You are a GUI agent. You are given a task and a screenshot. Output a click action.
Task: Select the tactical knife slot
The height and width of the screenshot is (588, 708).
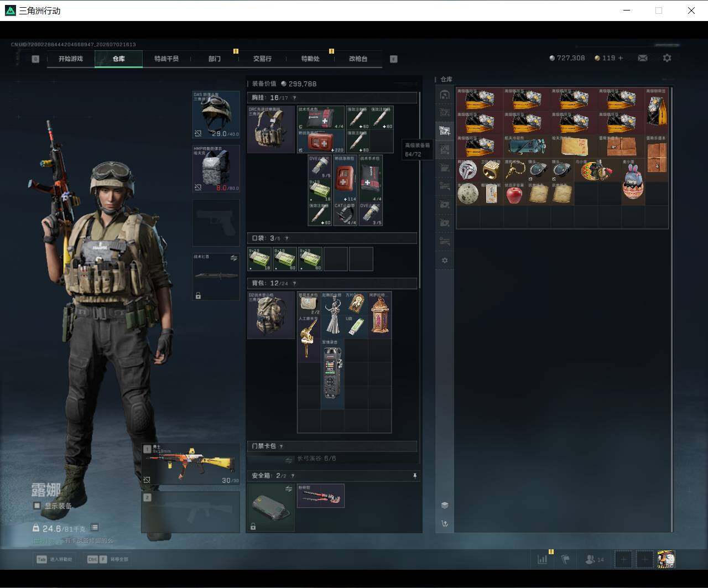pos(216,277)
